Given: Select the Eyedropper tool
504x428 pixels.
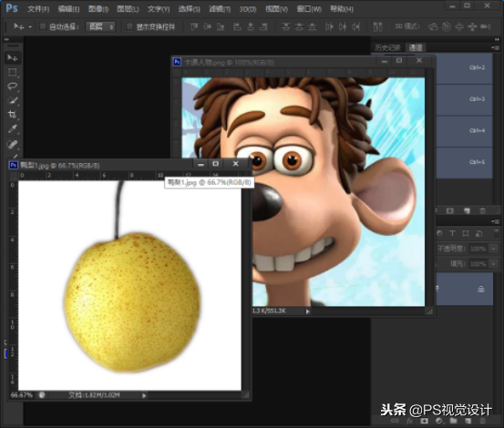Looking at the screenshot, I should coord(13,128).
